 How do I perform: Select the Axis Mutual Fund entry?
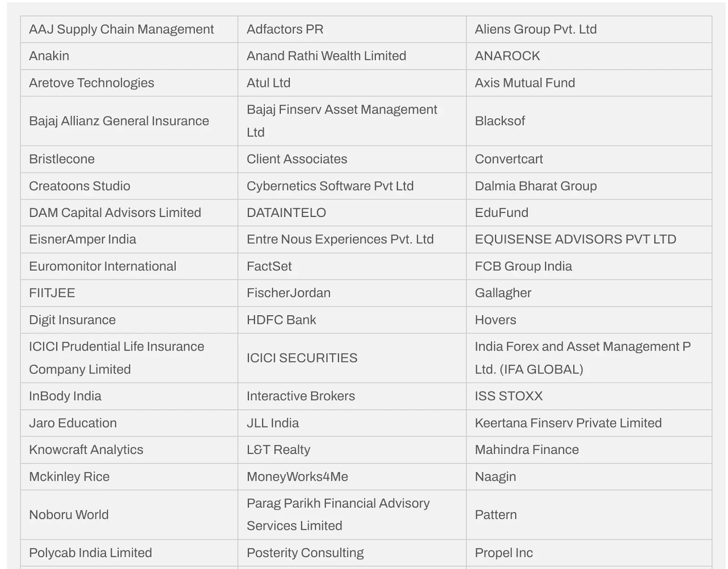525,83
